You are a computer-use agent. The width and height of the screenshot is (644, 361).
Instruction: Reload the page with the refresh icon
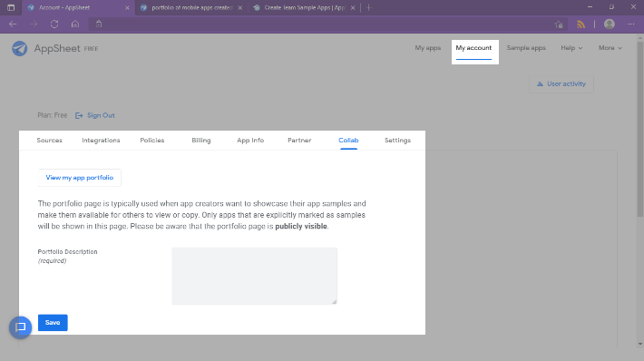[54, 24]
